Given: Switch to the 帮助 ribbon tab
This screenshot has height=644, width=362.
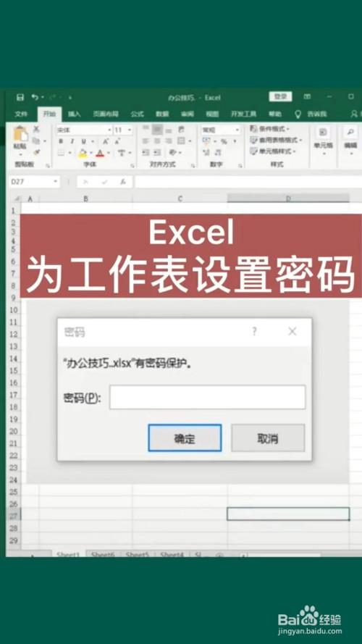Looking at the screenshot, I should coord(275,114).
